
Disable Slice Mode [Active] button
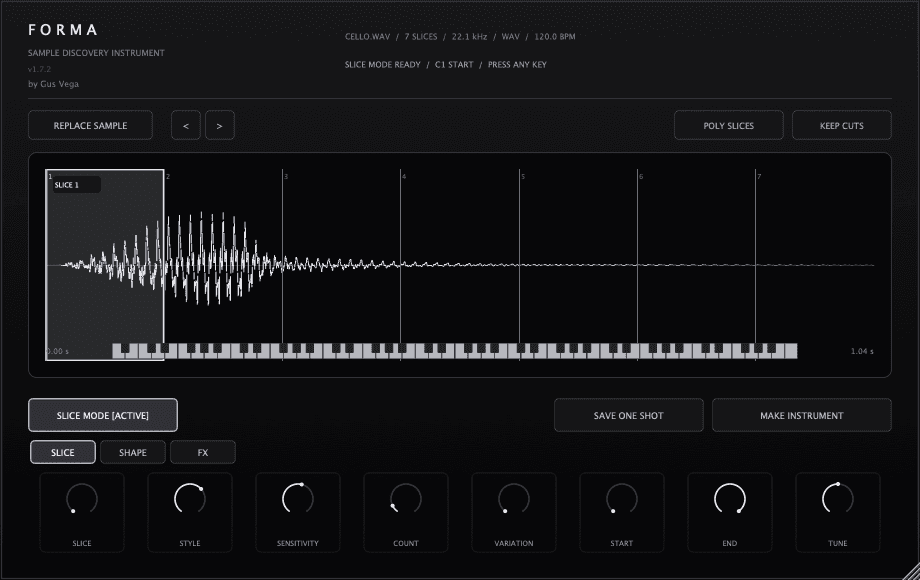pos(103,415)
